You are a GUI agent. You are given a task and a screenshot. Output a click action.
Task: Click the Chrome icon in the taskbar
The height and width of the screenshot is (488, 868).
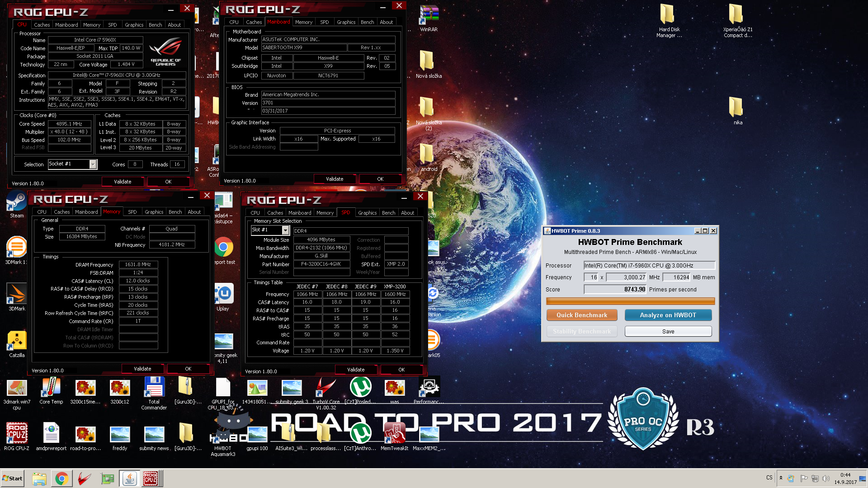pos(61,479)
